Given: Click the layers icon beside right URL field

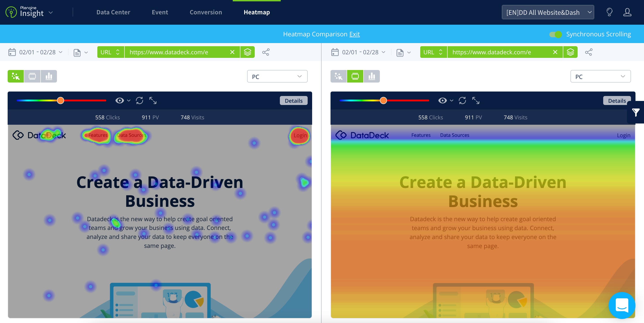Looking at the screenshot, I should 570,52.
